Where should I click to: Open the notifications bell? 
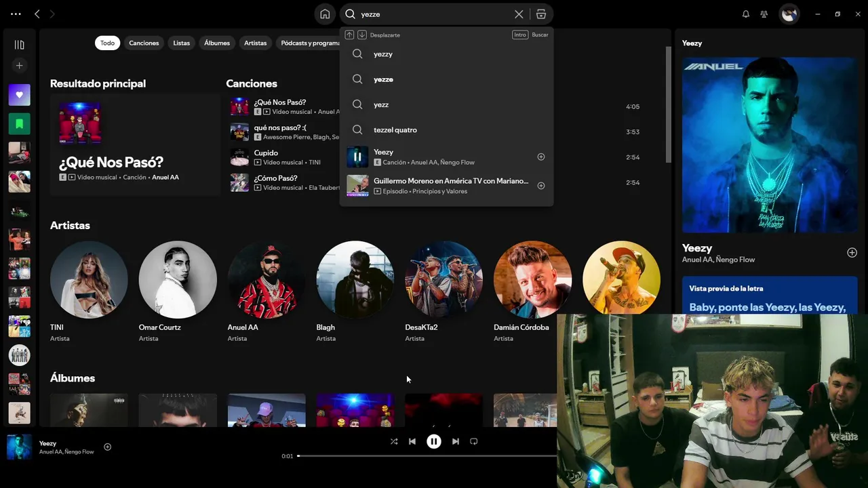[746, 14]
